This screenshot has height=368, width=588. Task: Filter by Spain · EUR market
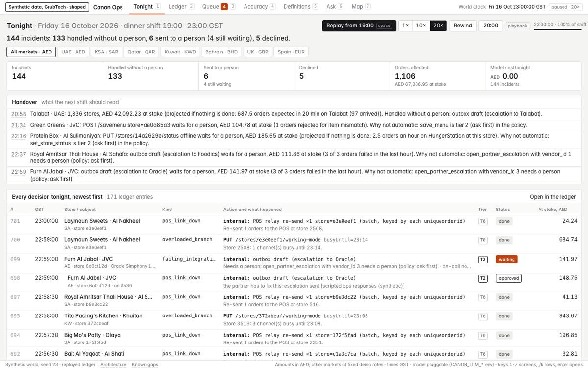(291, 52)
